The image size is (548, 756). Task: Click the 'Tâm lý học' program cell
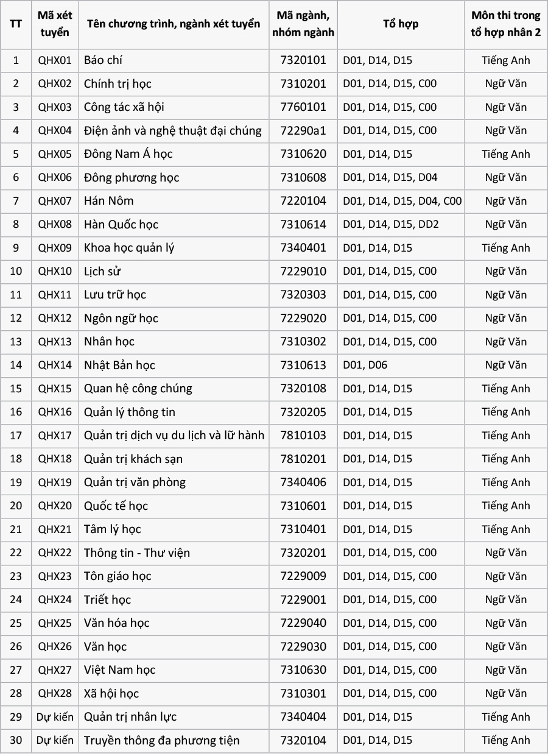coord(113,529)
